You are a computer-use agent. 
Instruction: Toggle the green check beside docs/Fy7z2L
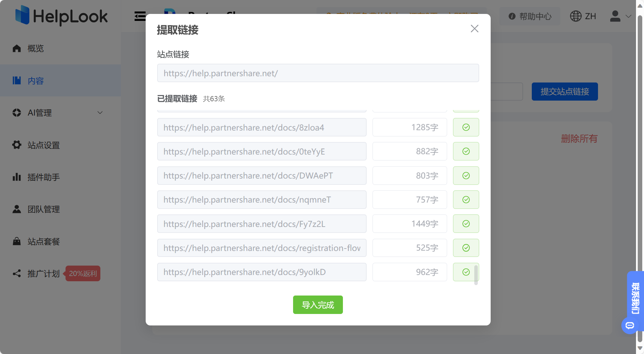pos(466,224)
